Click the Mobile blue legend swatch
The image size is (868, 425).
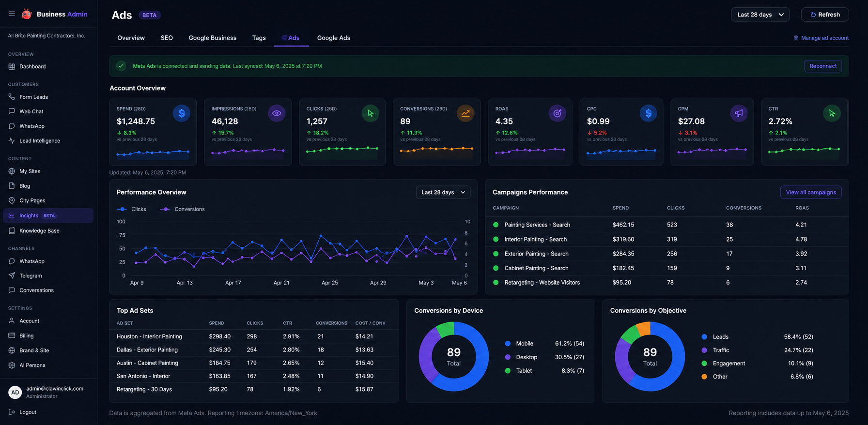point(508,344)
